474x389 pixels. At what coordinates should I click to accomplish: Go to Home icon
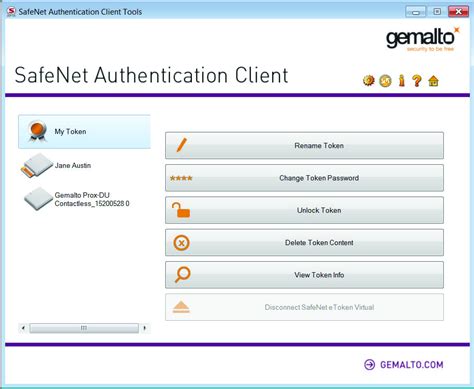[x=433, y=81]
